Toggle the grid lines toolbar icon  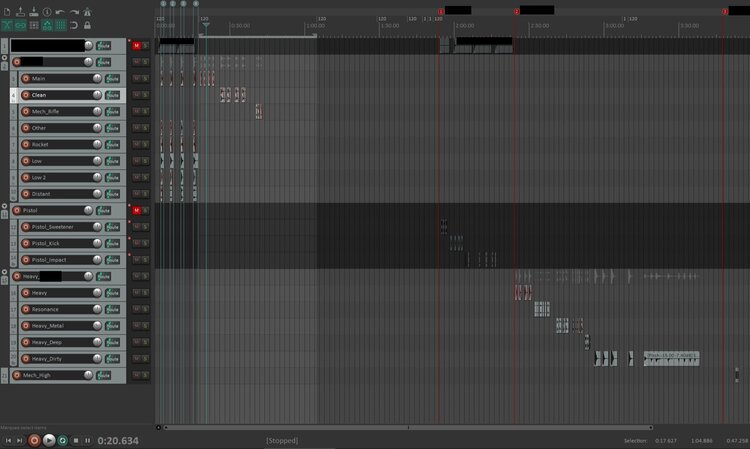pyautogui.click(x=34, y=25)
